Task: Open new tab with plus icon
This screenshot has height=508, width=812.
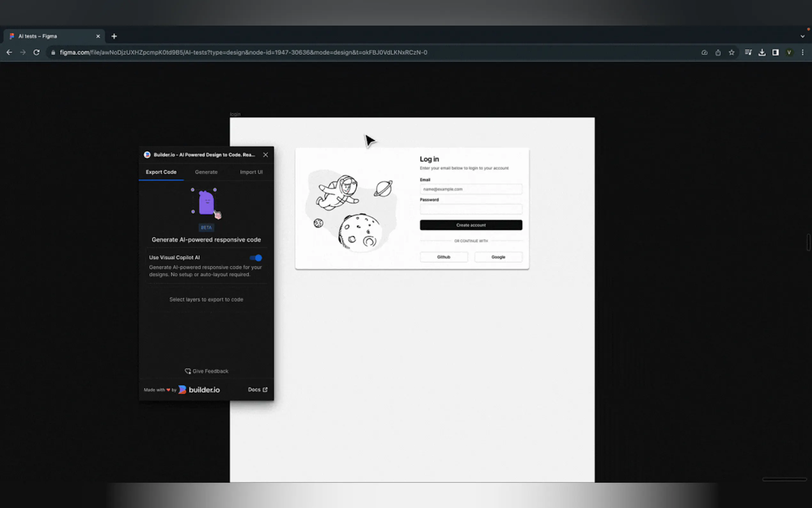Action: (x=114, y=36)
